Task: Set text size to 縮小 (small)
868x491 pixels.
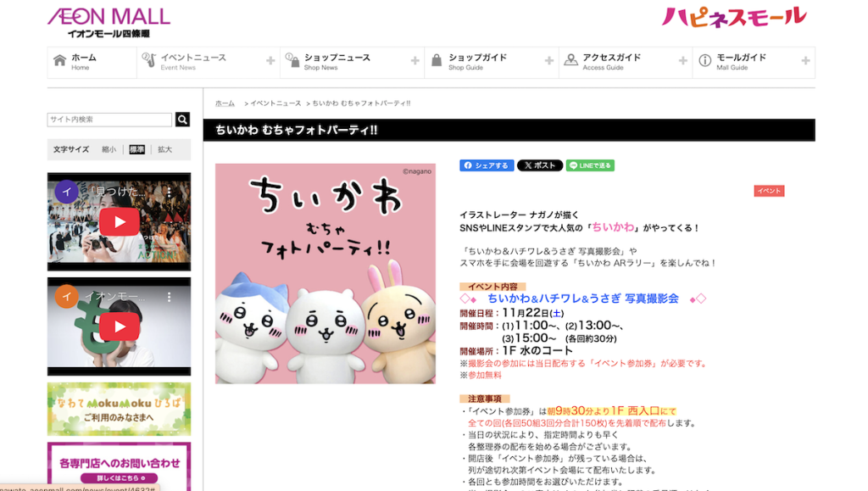Action: tap(109, 150)
